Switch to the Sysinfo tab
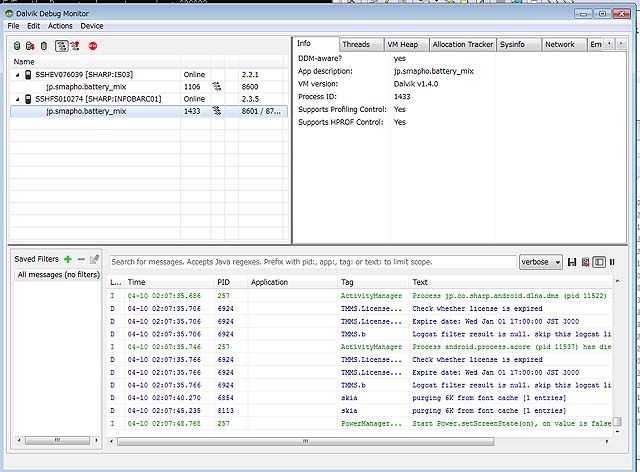This screenshot has width=640, height=472. click(518, 44)
